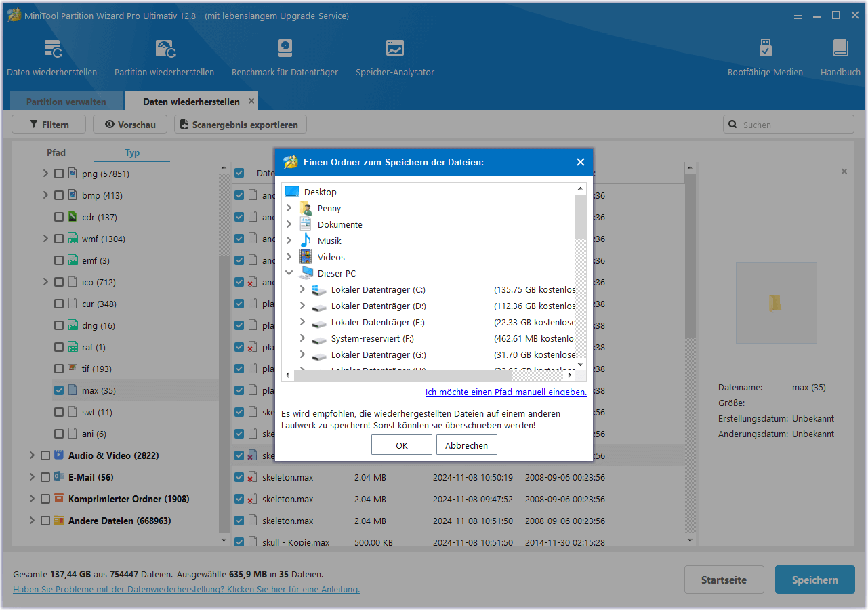Select the Pfad view tab
The image size is (868, 610).
[x=56, y=152]
